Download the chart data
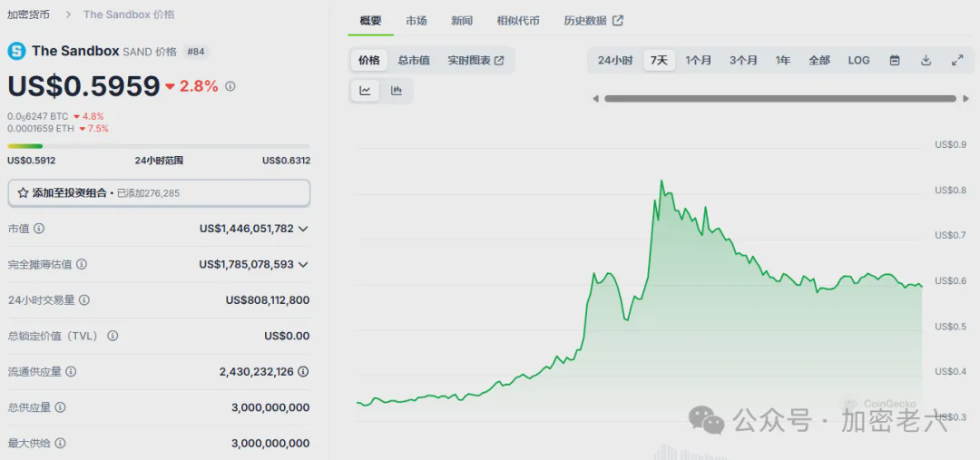 tap(926, 60)
